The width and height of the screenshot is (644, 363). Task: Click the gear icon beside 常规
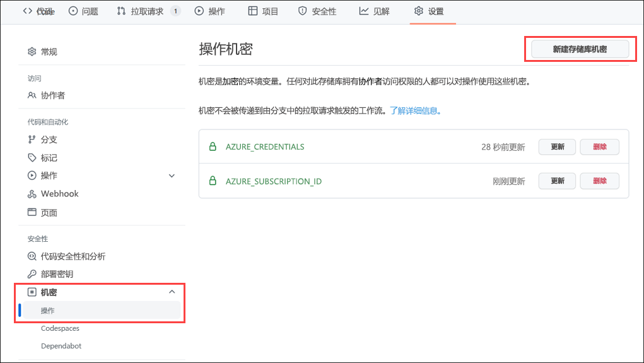(32, 51)
